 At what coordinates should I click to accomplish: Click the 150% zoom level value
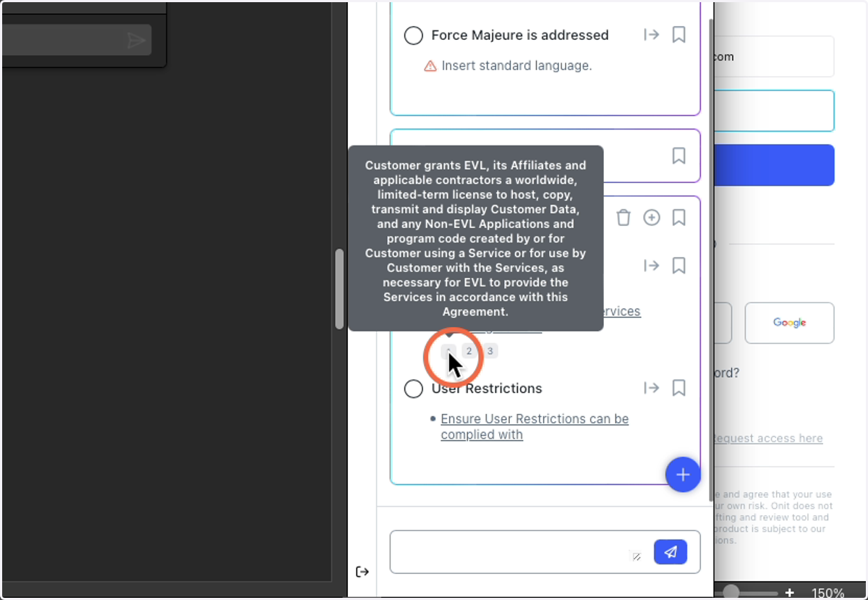tap(827, 593)
